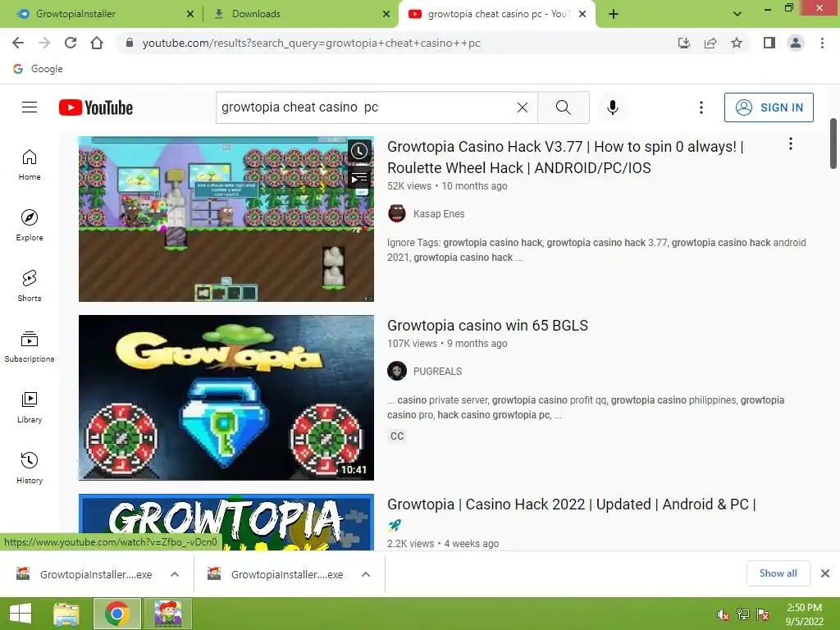
Task: Open Explore in sidebar
Action: pos(30,225)
